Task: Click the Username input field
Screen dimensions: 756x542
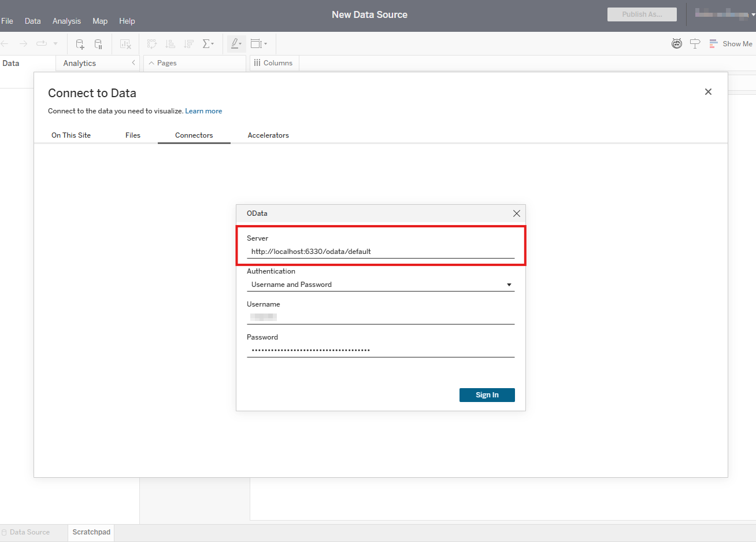Action: coord(380,317)
